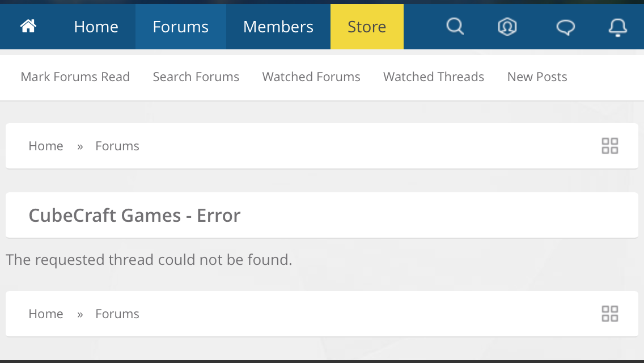Click Forums in bottom breadcrumb
The width and height of the screenshot is (644, 363).
coord(117,314)
